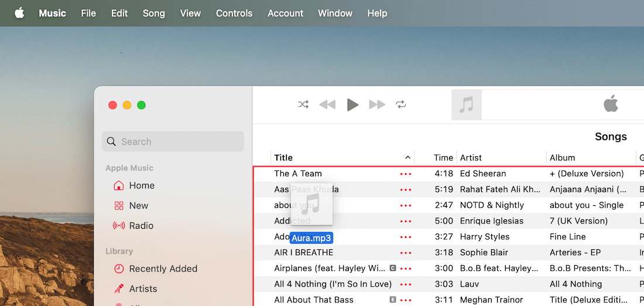The image size is (644, 306).
Task: Open more options for AIR I BREATHE
Action: [x=405, y=253]
